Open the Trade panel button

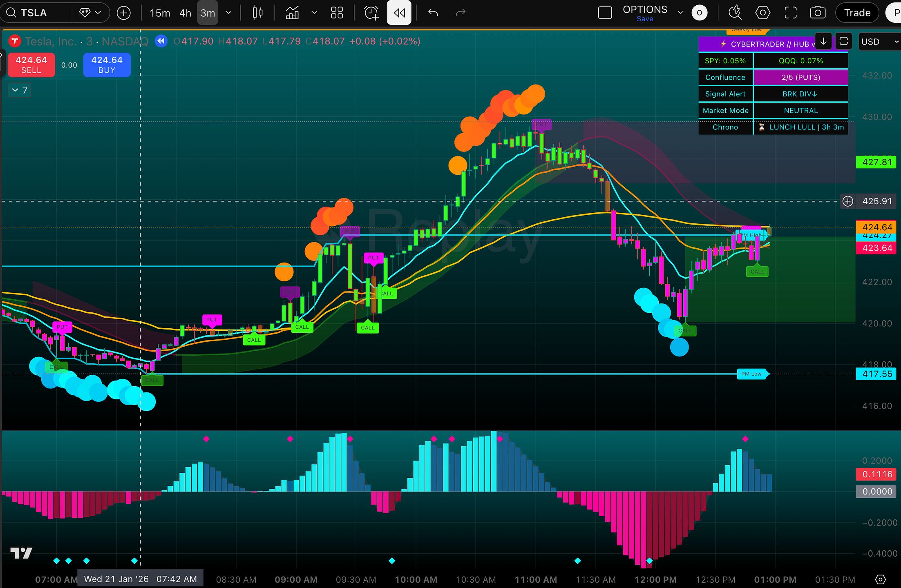pyautogui.click(x=857, y=13)
